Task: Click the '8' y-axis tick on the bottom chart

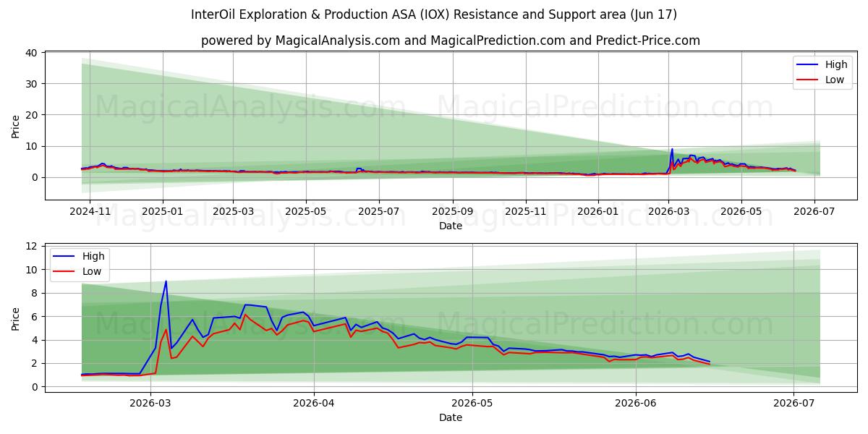Action: 35,293
